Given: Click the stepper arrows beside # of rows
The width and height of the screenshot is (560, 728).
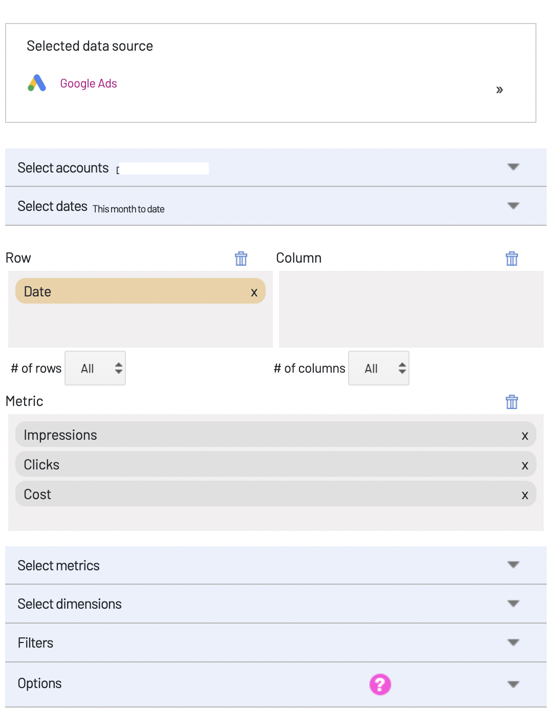Looking at the screenshot, I should [118, 368].
